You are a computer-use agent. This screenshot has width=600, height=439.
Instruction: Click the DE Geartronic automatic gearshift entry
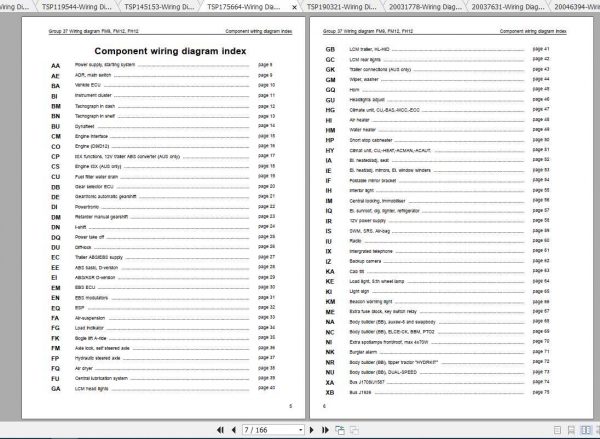162,197
